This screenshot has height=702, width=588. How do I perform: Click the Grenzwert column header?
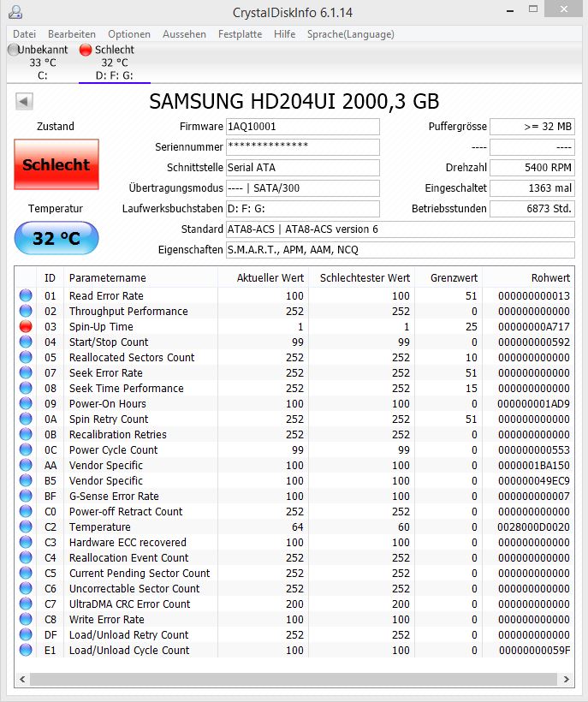[x=448, y=278]
